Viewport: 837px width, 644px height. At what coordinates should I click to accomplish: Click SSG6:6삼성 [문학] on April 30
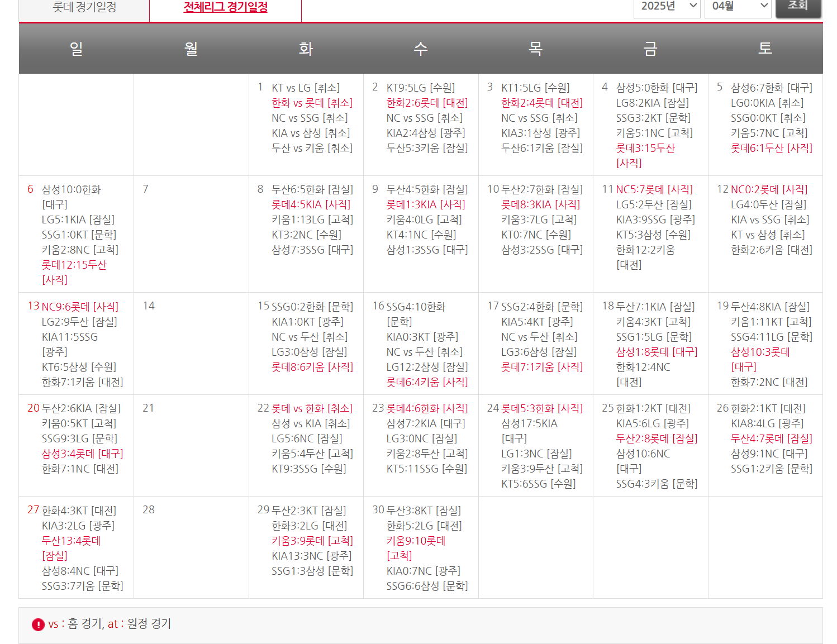click(x=427, y=586)
